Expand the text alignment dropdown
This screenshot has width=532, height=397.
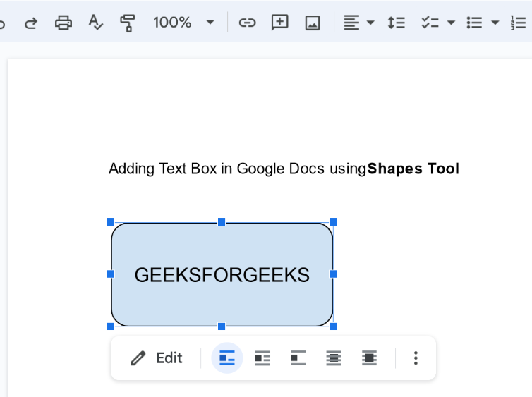point(371,23)
